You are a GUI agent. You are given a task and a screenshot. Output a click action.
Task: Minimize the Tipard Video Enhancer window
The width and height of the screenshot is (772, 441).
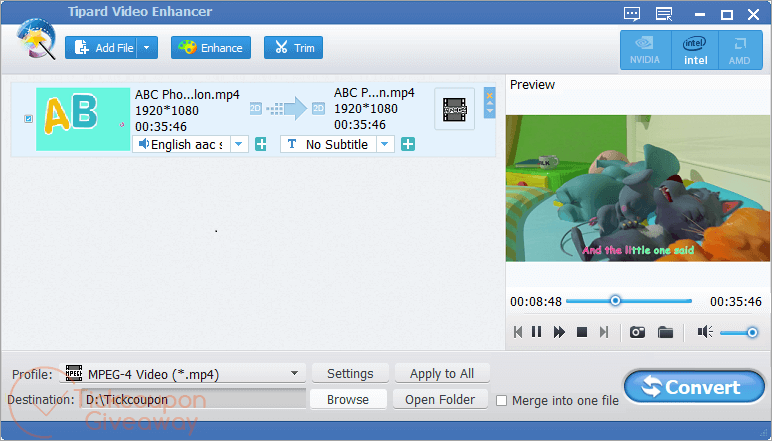click(700, 14)
